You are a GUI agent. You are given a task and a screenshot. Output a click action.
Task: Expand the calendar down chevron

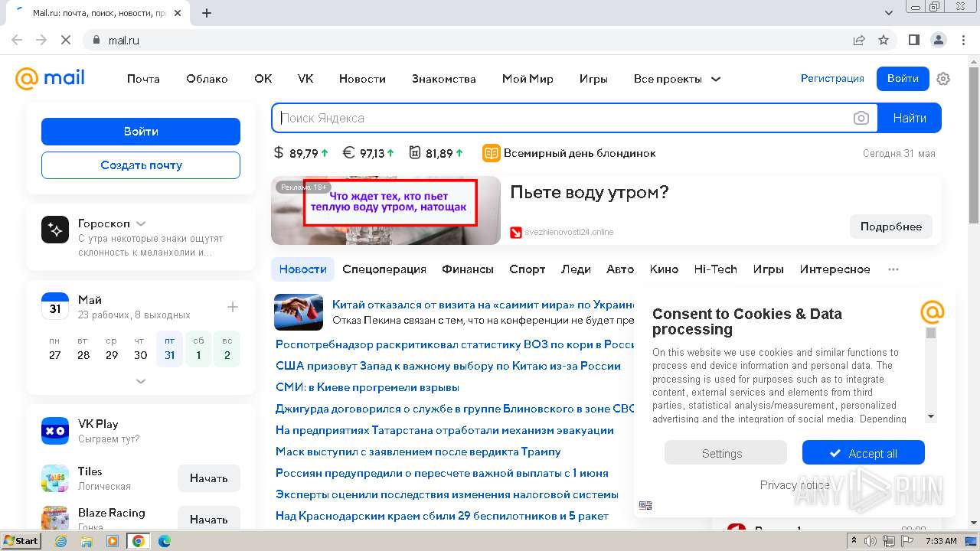[141, 380]
